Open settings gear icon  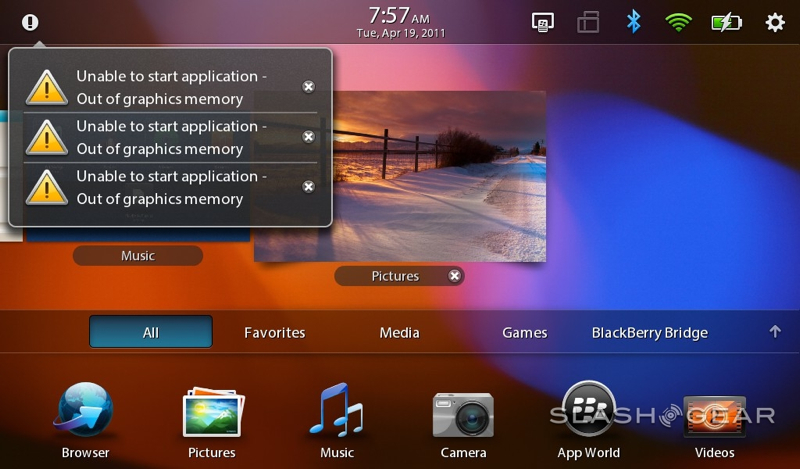[775, 22]
